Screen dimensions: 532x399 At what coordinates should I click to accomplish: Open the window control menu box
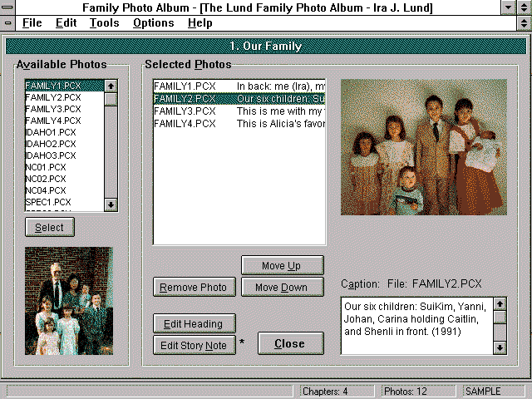8,7
